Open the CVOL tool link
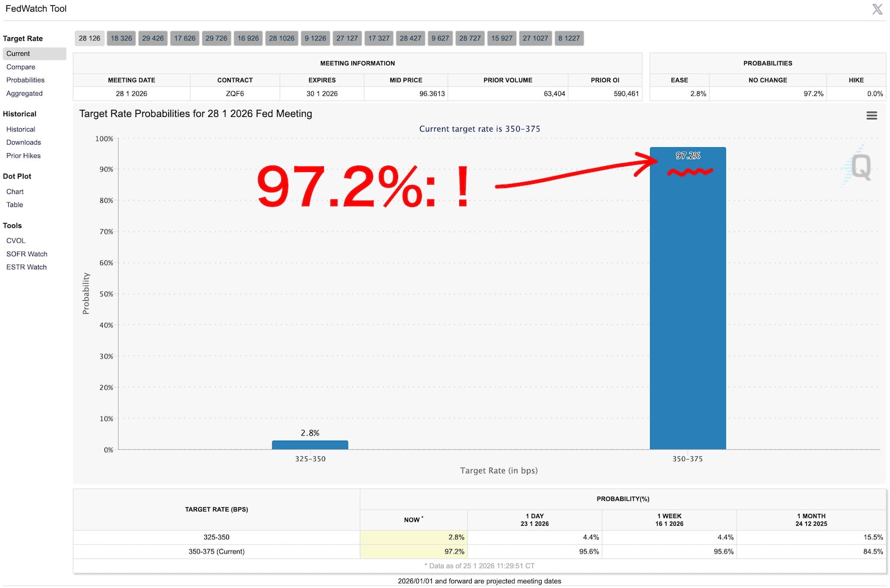 point(16,241)
